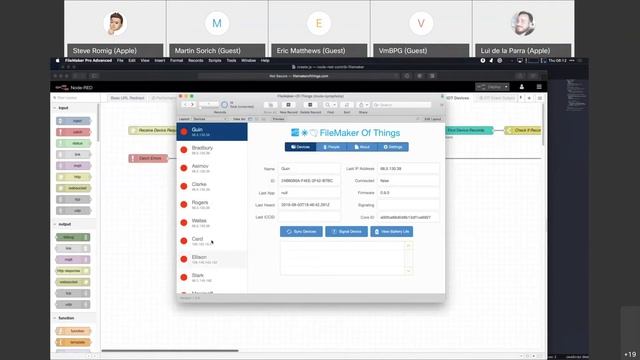
Task: Collapse the function palette category
Action: point(55,318)
